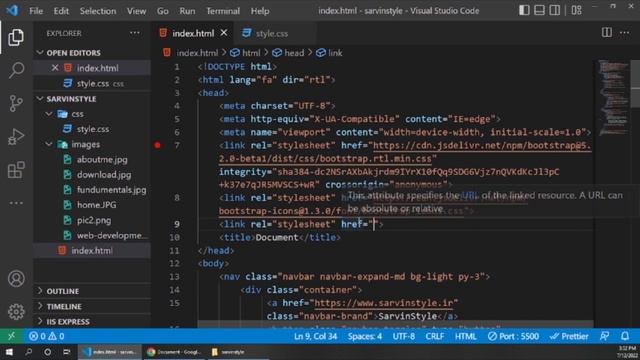Show additional views ellipsis in activity bar
The width and height of the screenshot is (640, 360).
click(16, 203)
